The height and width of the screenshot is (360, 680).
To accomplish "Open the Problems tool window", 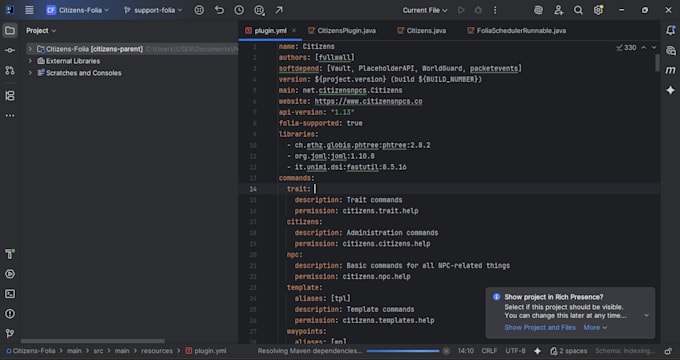I will (10, 314).
